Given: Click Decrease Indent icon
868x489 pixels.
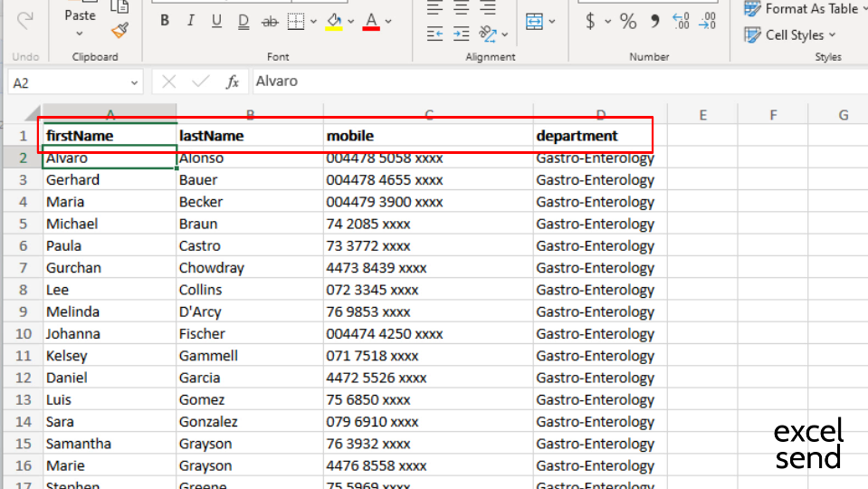Looking at the screenshot, I should pos(434,34).
